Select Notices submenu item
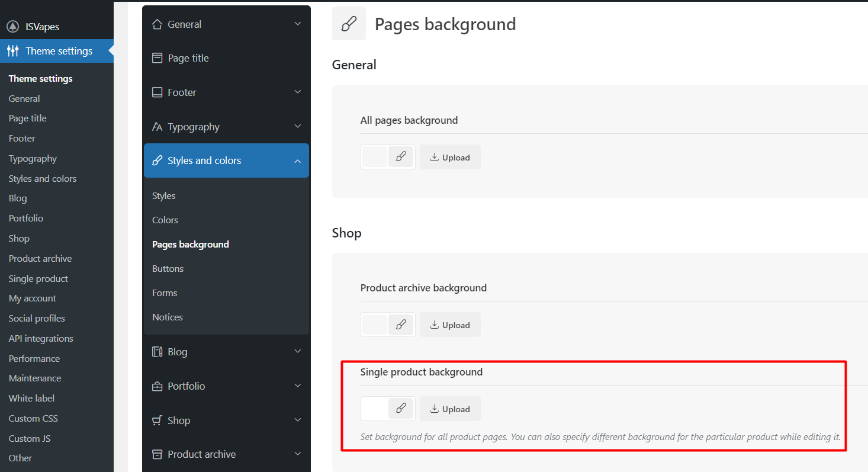Image resolution: width=868 pixels, height=472 pixels. click(x=168, y=317)
